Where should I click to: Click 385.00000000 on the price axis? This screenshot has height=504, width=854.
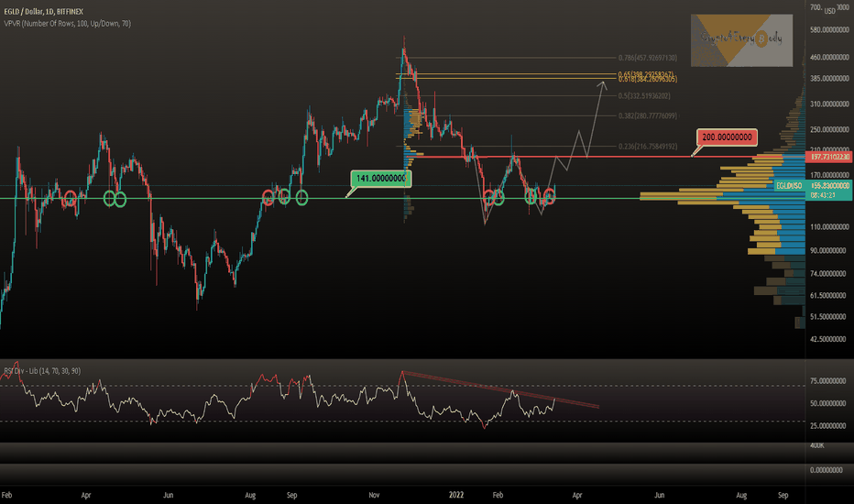[x=829, y=79]
